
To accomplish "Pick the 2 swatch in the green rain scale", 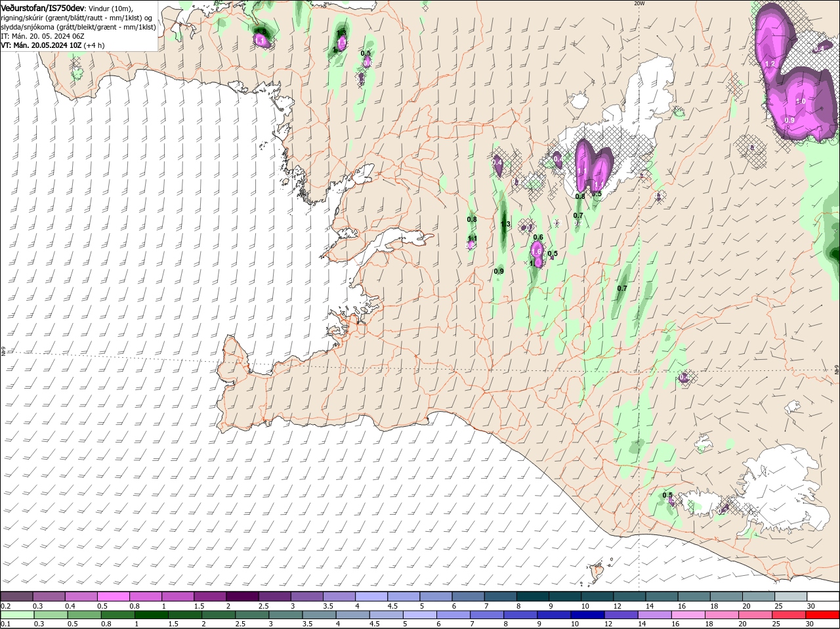I will point(219,615).
